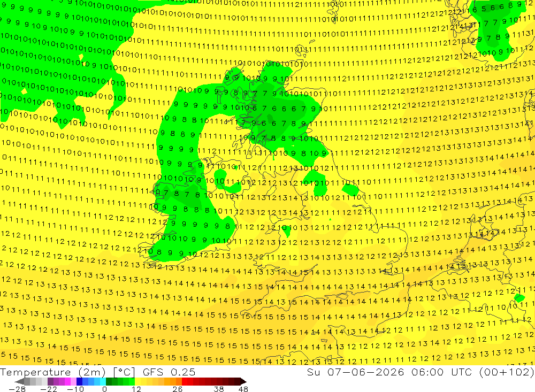Image resolution: width=535 pixels, height=392 pixels.
Task: Click the 'GFS 0.25' model label
Action: (169, 372)
